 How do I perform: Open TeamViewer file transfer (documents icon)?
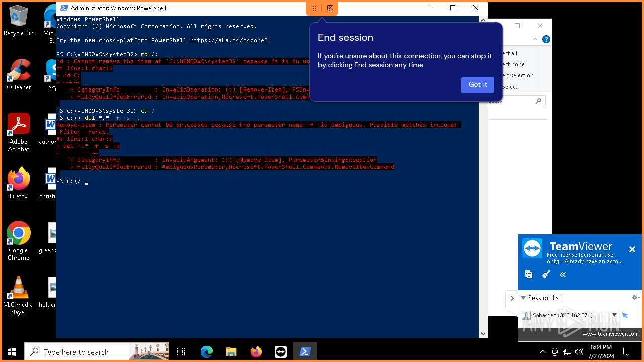pyautogui.click(x=528, y=274)
